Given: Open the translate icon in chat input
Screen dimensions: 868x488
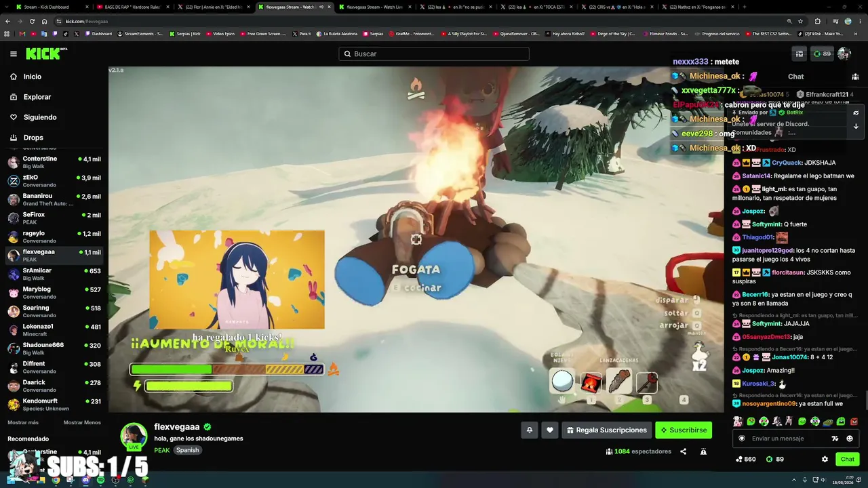Looking at the screenshot, I should pos(835,439).
